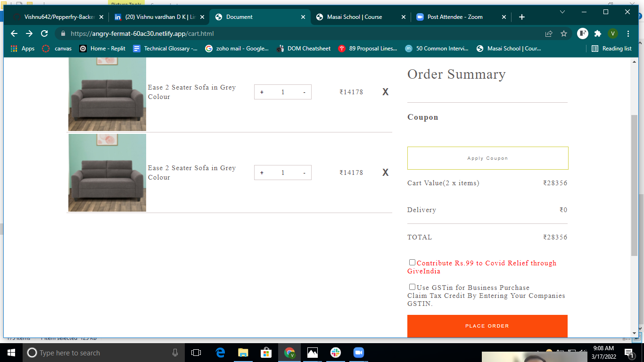
Task: Launch Microsoft Edge from the taskbar
Action: [x=220, y=353]
